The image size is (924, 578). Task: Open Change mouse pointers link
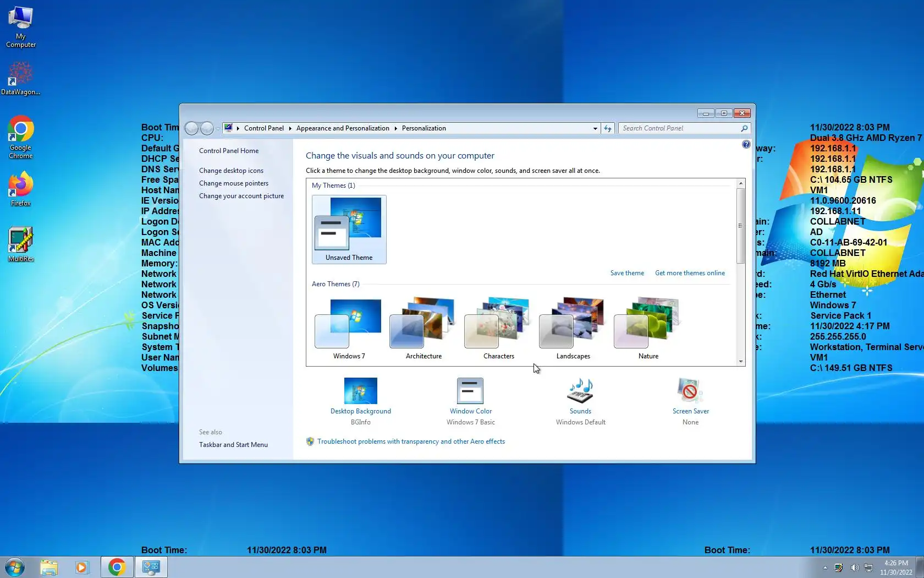click(234, 183)
